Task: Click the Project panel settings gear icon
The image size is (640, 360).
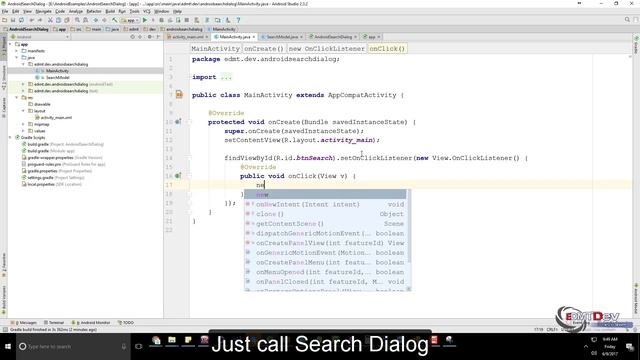Action: [x=149, y=37]
